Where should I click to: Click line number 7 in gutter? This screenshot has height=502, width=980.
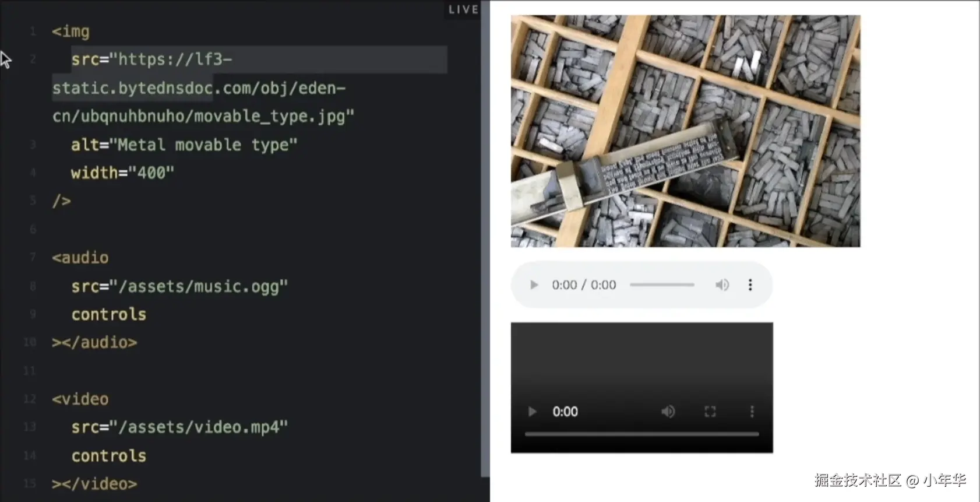click(x=33, y=257)
